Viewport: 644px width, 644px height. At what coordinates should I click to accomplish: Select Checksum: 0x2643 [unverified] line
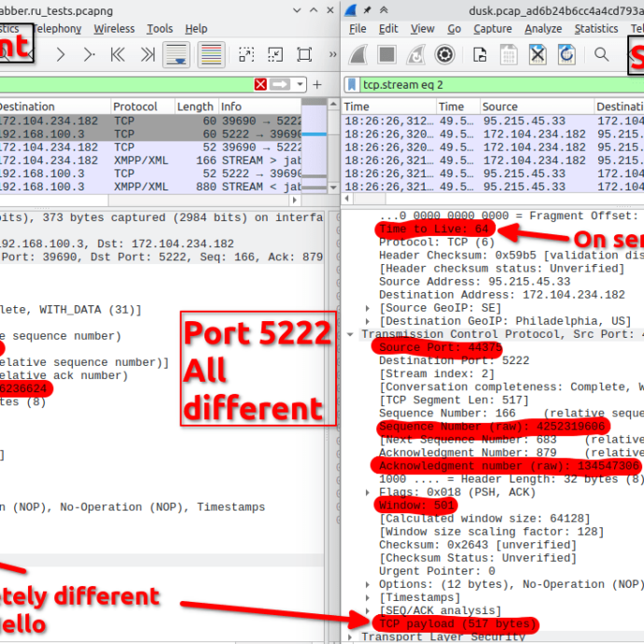click(x=478, y=545)
